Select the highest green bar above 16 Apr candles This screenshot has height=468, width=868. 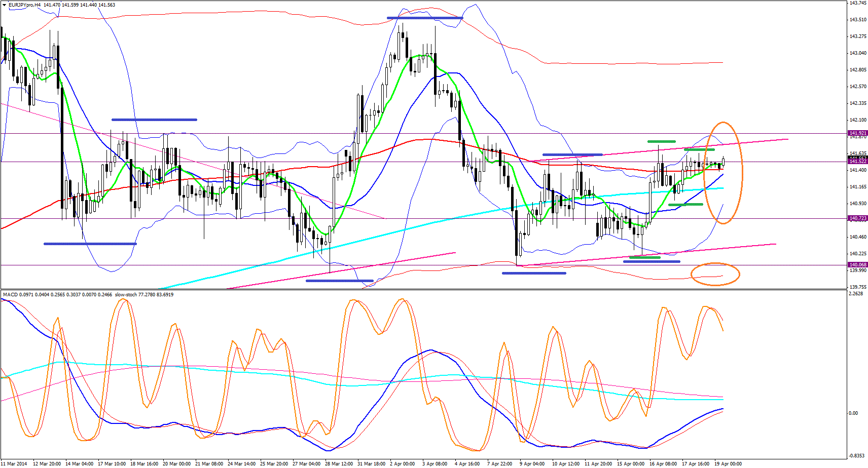click(x=661, y=141)
